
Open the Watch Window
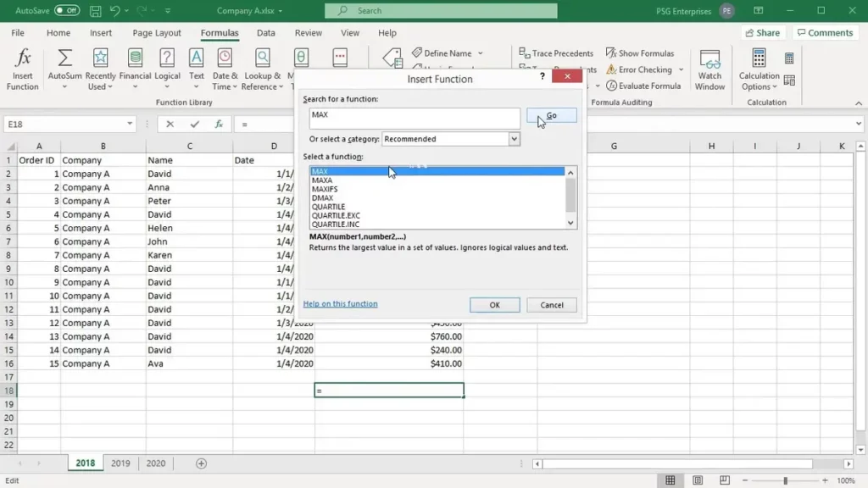709,69
